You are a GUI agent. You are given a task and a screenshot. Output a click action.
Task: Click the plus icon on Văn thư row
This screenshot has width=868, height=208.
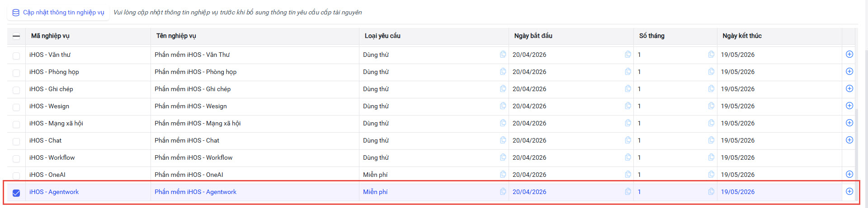pos(849,54)
